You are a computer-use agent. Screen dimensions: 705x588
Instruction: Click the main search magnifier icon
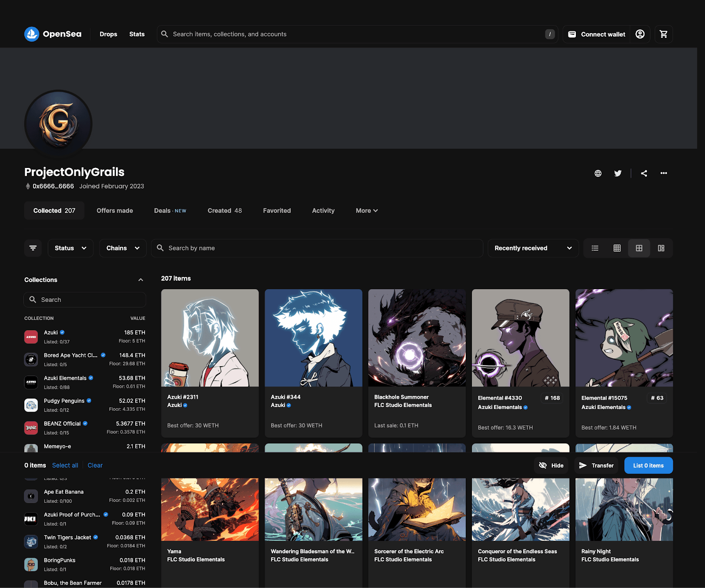(164, 34)
